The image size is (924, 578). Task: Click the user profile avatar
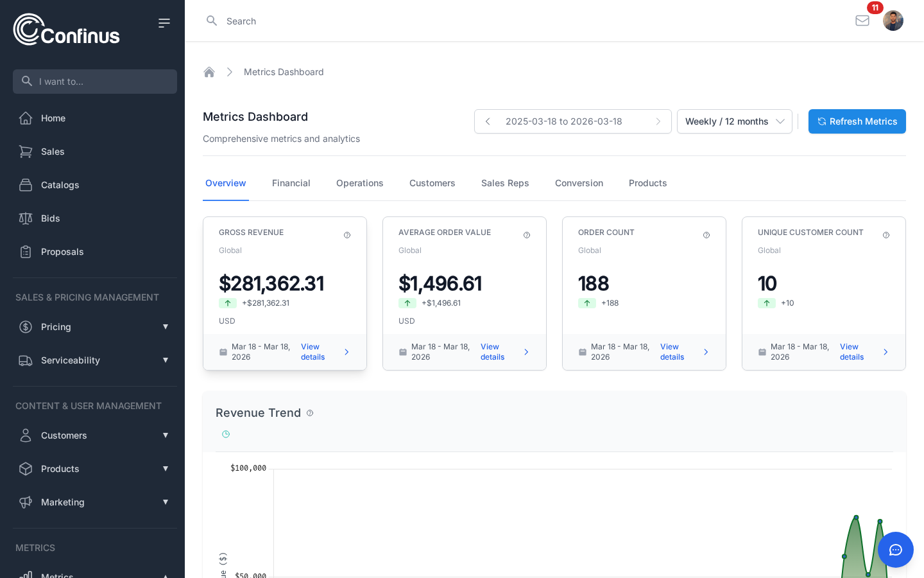pos(893,20)
